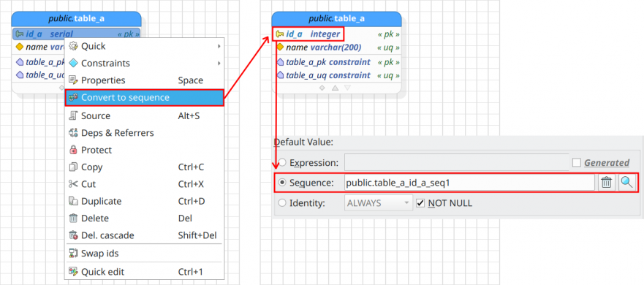644x285 pixels.
Task: Click the name column diamond icon in right table
Action: coord(280,47)
